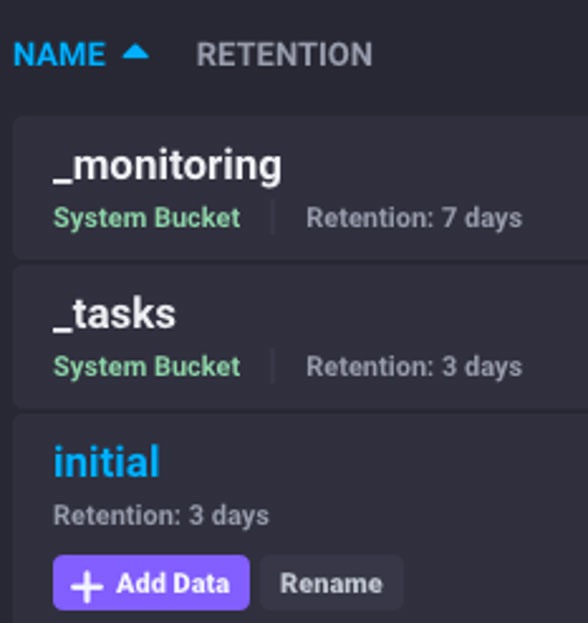Click System Bucket label under _monitoring
Image resolution: width=588 pixels, height=623 pixels.
tap(147, 218)
